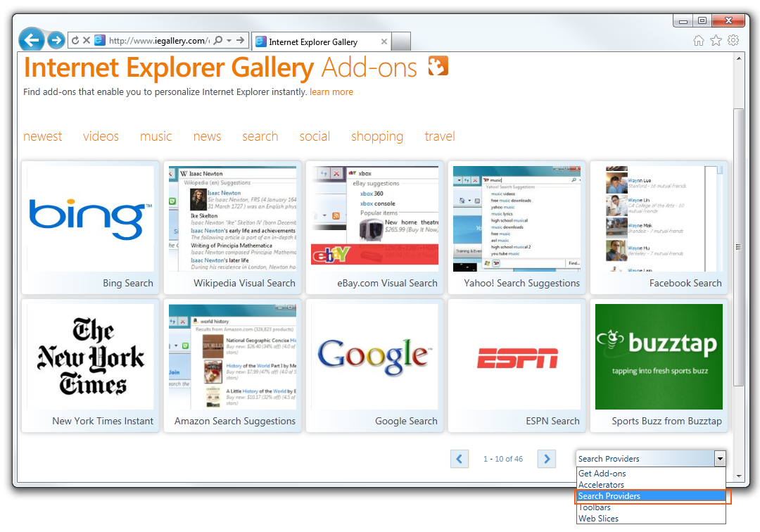
Task: Open the videos category
Action: (101, 136)
